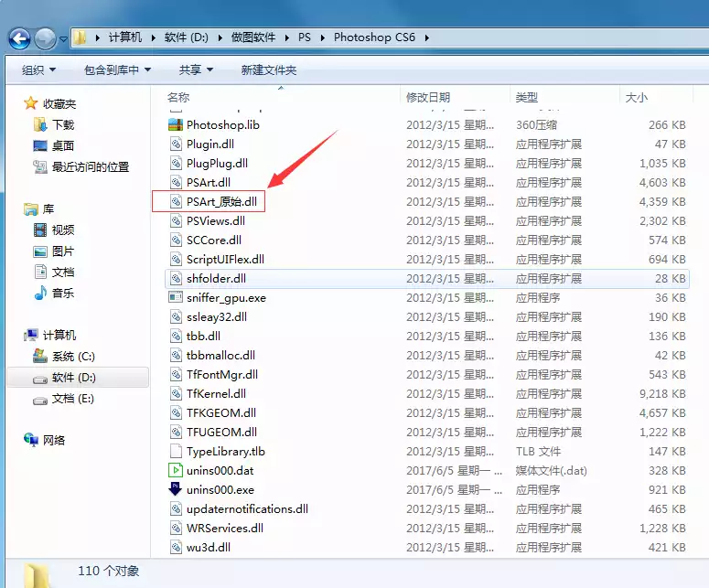709x588 pixels.
Task: Select file PlugPlug.dll
Action: tap(217, 163)
